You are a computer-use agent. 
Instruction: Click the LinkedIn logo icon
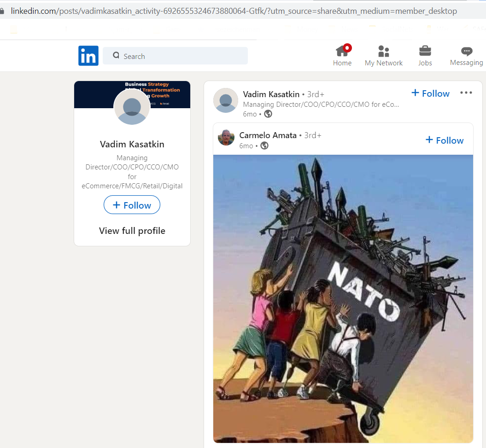pos(88,56)
